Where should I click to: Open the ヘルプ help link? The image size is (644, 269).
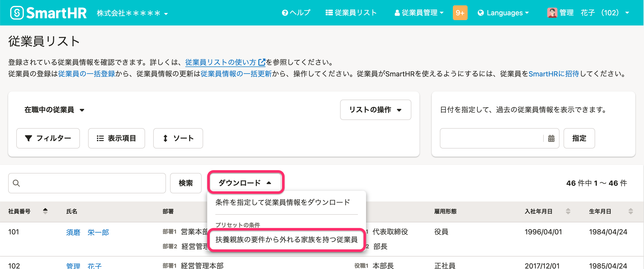pos(296,13)
